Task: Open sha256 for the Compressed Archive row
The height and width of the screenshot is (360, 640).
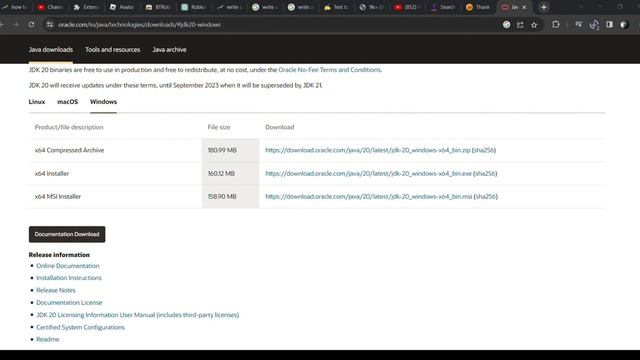Action: click(x=484, y=150)
